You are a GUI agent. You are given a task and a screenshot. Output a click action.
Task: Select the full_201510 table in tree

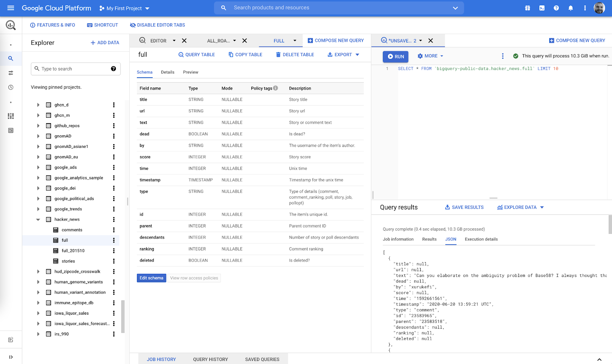(73, 251)
